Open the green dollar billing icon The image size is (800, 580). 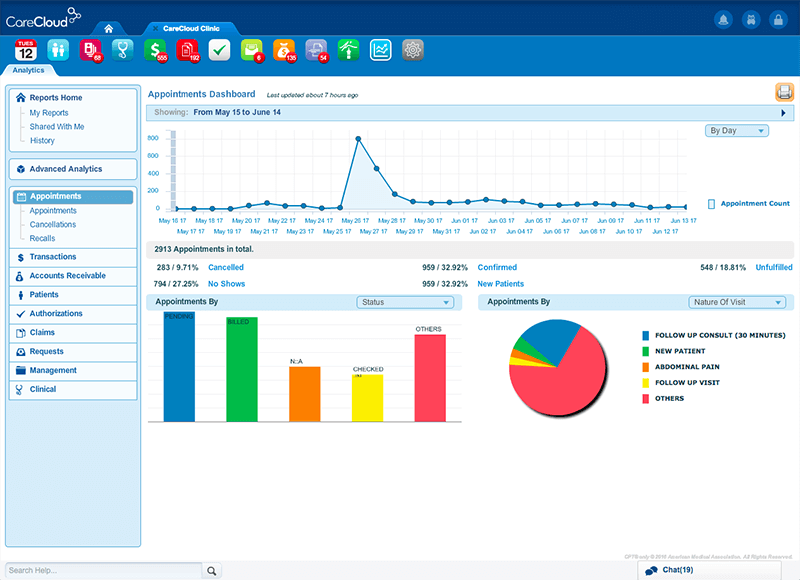pyautogui.click(x=155, y=50)
